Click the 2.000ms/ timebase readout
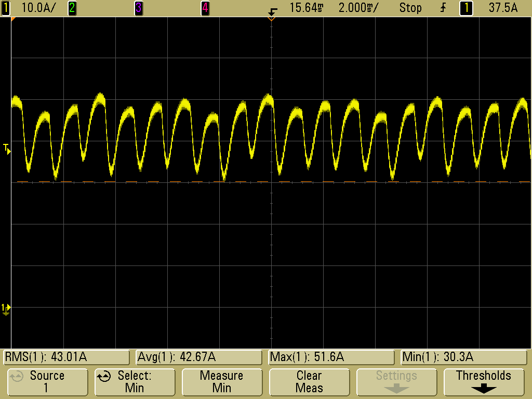 [358, 8]
